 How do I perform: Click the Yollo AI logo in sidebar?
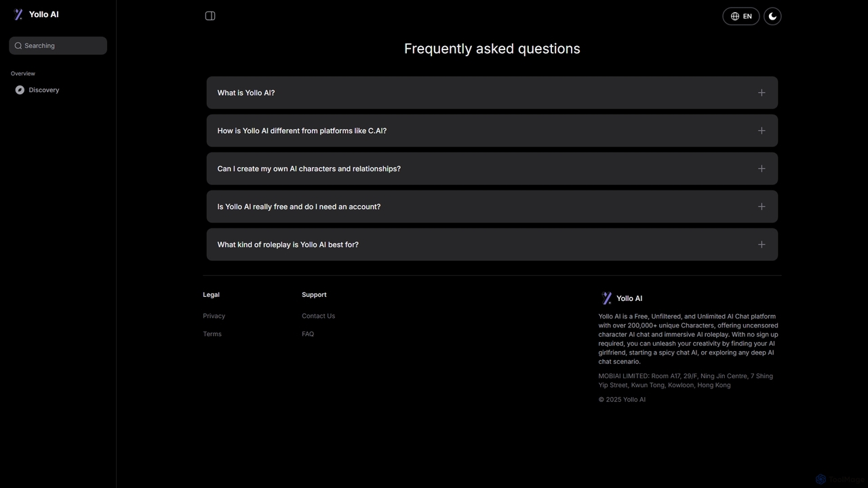point(18,14)
